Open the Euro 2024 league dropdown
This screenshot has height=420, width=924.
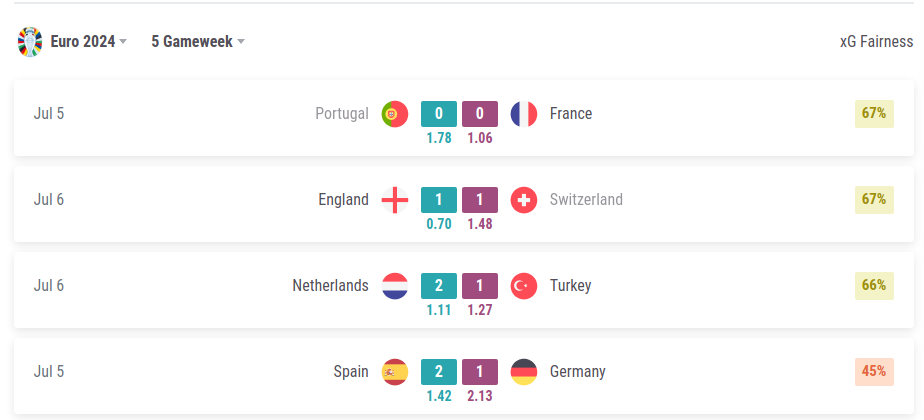coord(88,42)
